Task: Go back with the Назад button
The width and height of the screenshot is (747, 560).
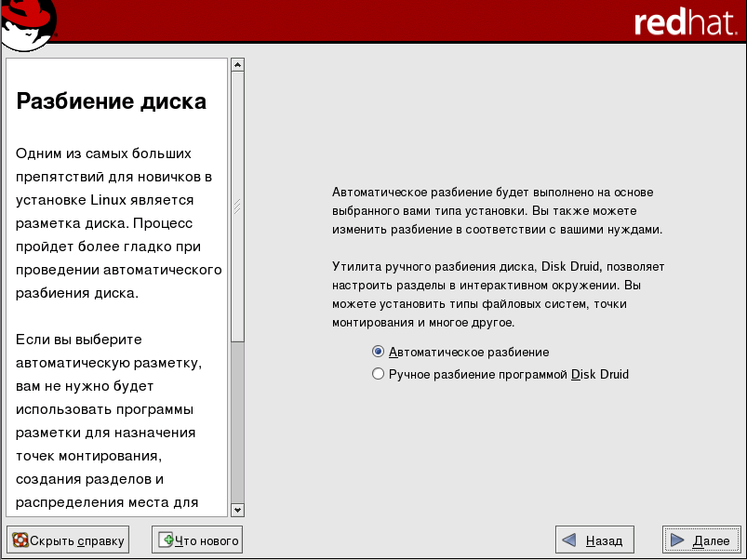Action: tap(594, 540)
